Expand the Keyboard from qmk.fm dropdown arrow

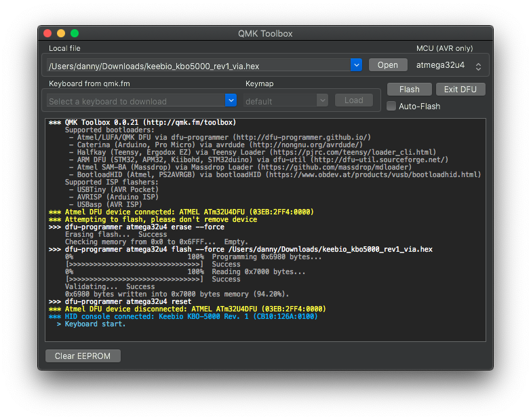point(231,100)
